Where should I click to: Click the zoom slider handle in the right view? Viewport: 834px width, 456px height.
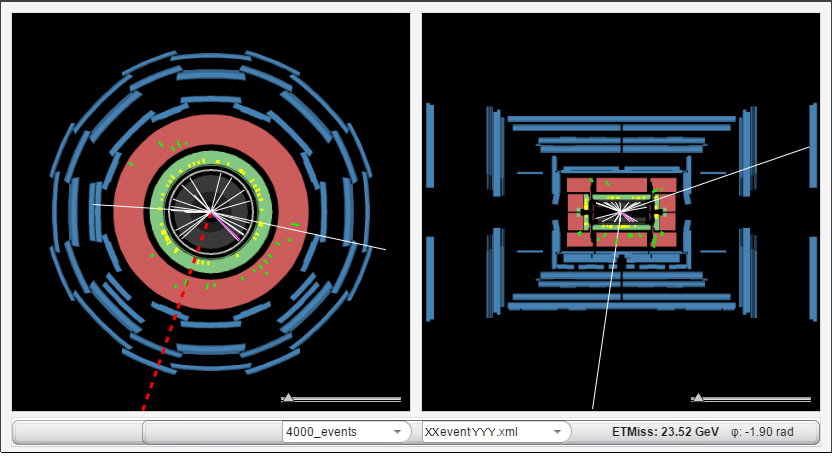point(698,397)
